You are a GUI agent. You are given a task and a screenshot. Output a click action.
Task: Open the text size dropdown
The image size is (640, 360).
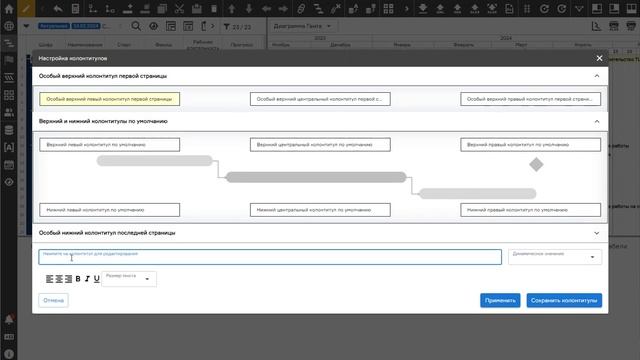click(129, 279)
